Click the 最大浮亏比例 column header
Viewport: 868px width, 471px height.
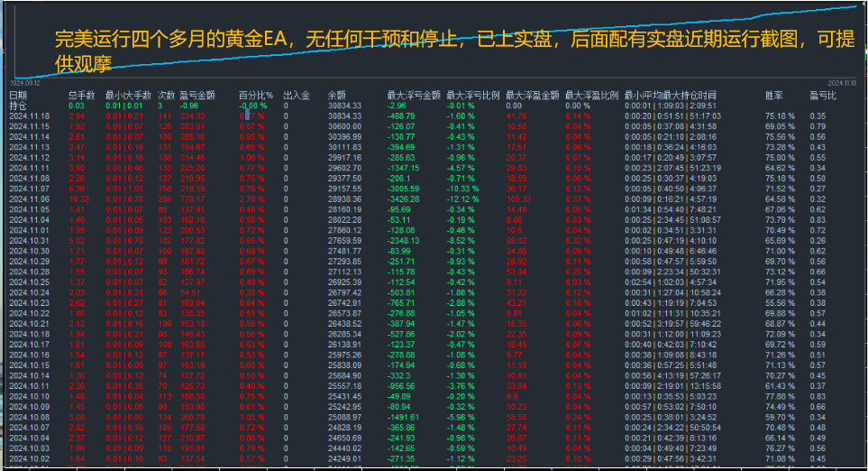[x=472, y=96]
